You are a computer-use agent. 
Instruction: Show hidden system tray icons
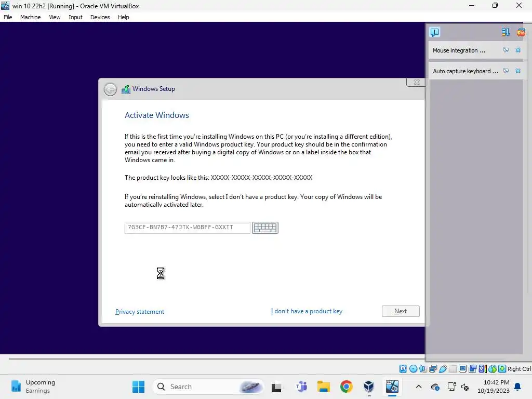click(x=419, y=387)
